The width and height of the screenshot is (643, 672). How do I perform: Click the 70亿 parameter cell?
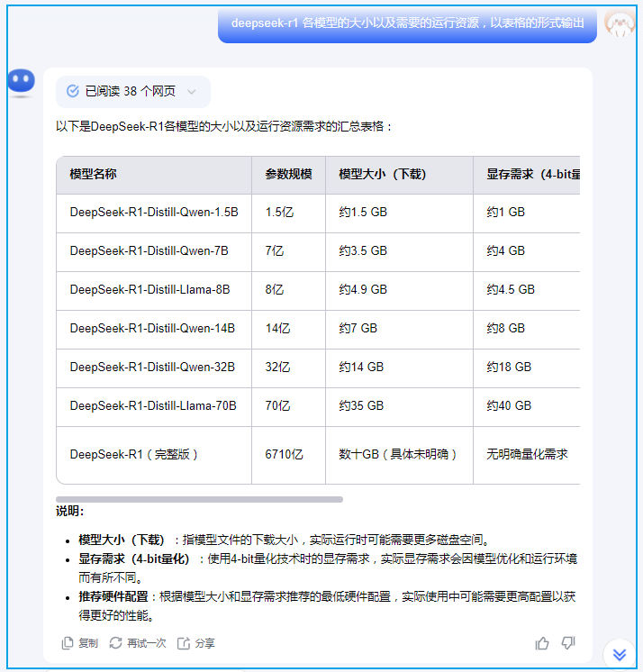point(288,407)
